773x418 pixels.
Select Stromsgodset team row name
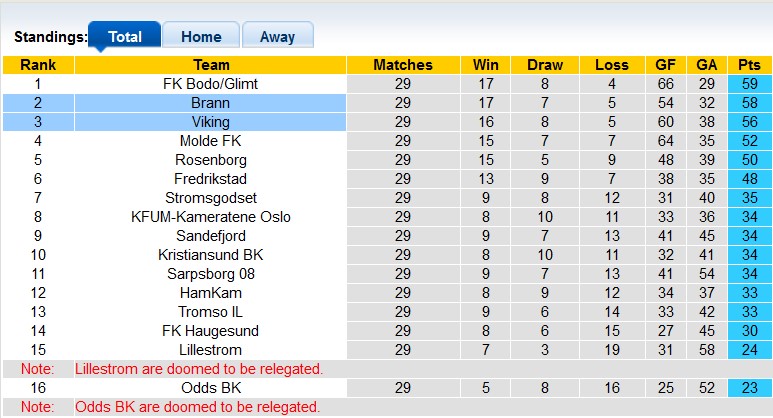click(210, 198)
